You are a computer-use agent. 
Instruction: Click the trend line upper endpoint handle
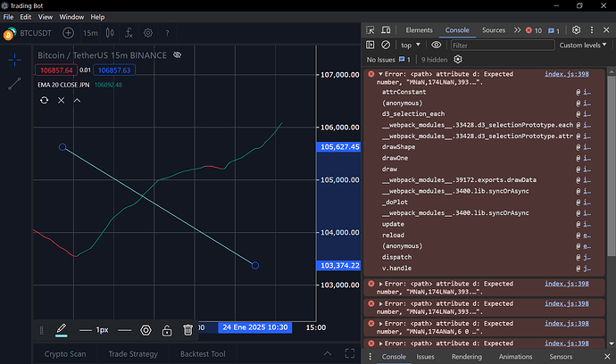tap(62, 147)
